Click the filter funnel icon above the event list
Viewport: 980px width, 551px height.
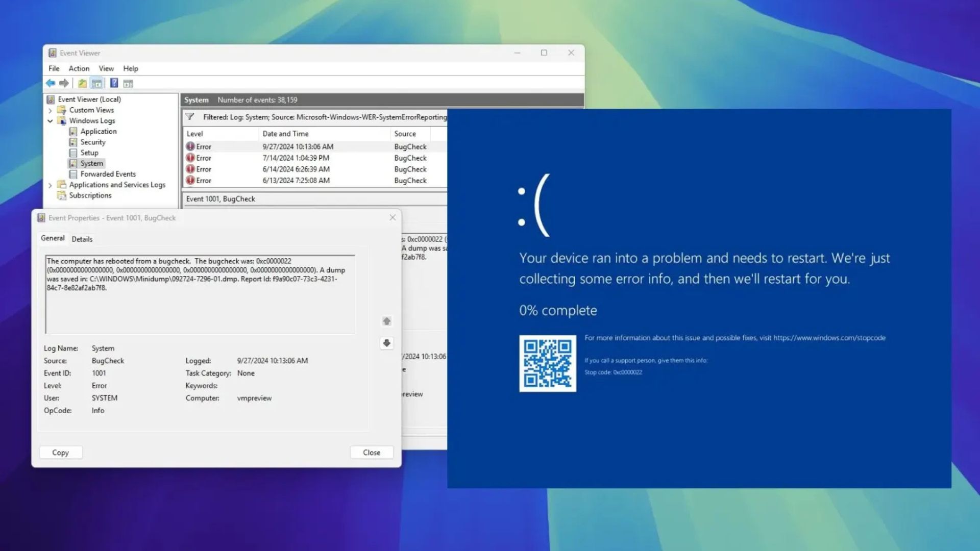point(190,117)
